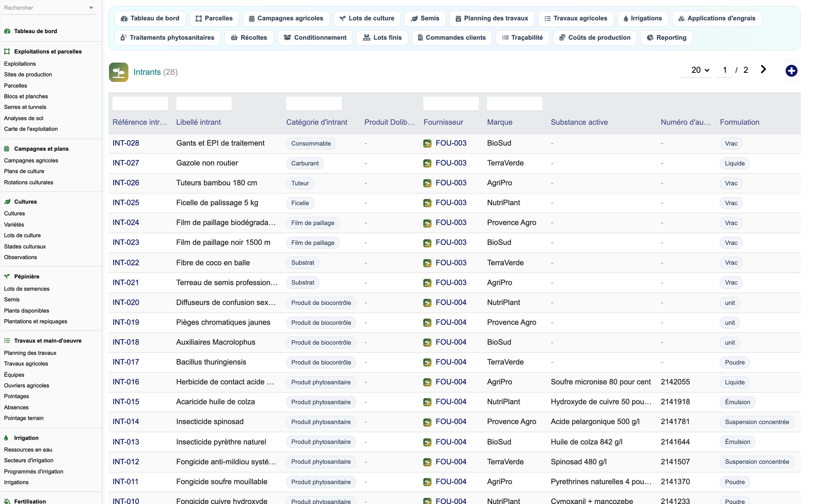Click Travaux et main-d'oeuvre list icon
This screenshot has width=815, height=504.
coord(7,341)
